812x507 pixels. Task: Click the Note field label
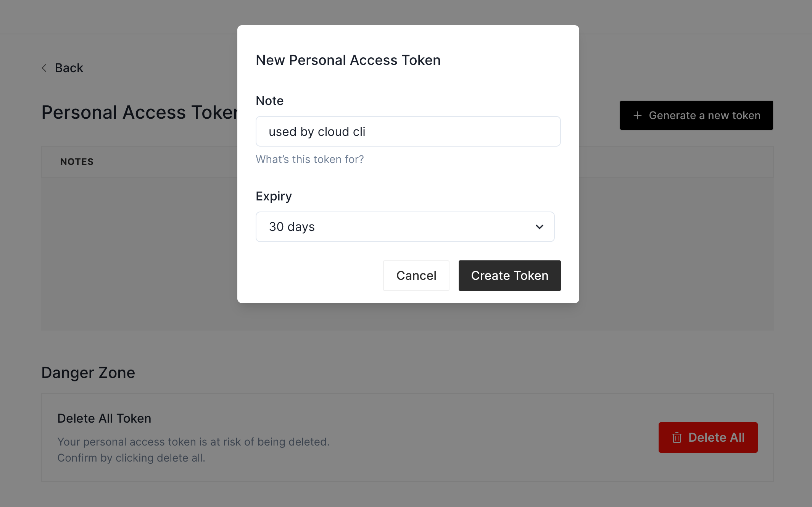click(x=269, y=101)
